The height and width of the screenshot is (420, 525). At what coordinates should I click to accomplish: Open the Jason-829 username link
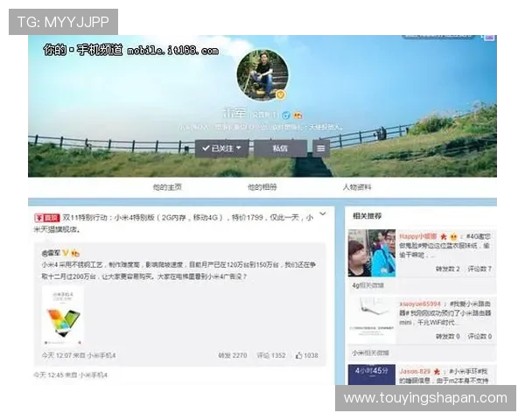click(415, 371)
